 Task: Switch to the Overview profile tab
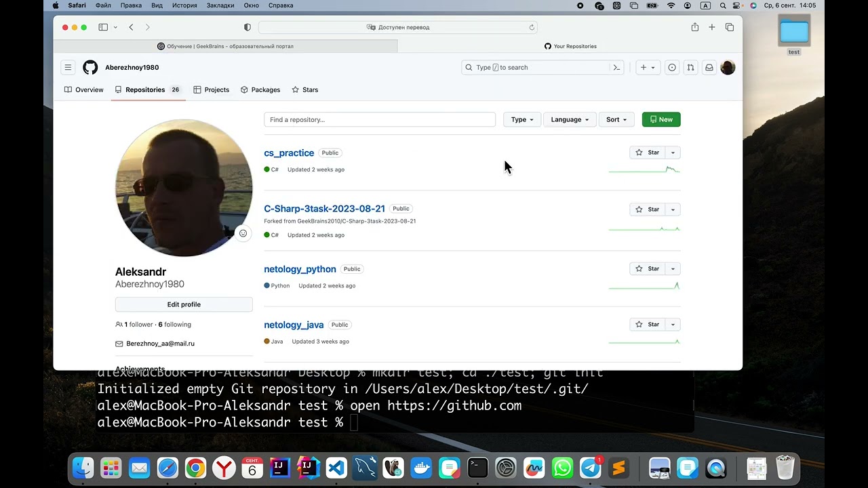point(84,89)
